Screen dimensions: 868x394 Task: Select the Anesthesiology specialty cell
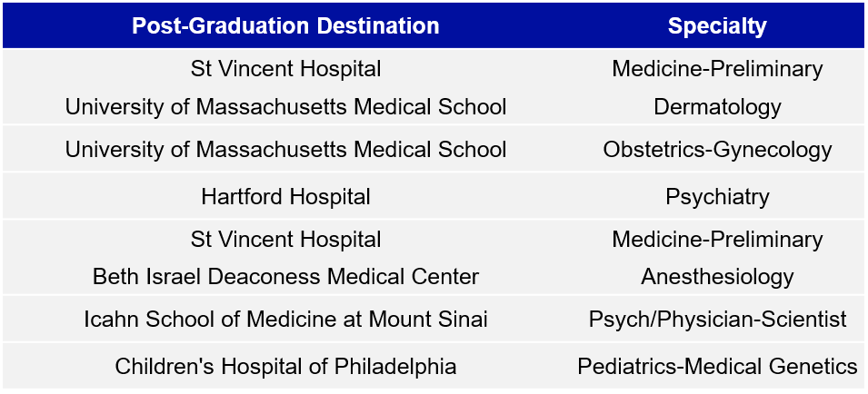[x=717, y=276]
